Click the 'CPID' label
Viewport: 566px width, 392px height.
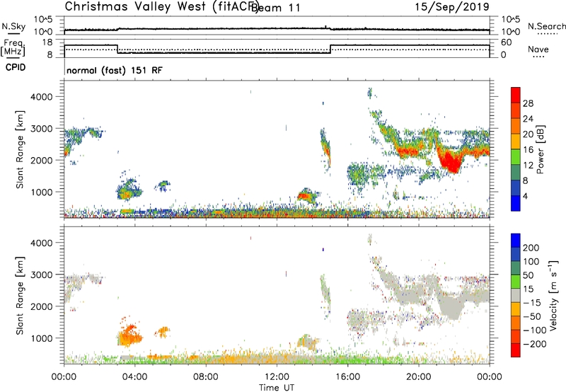tap(16, 67)
